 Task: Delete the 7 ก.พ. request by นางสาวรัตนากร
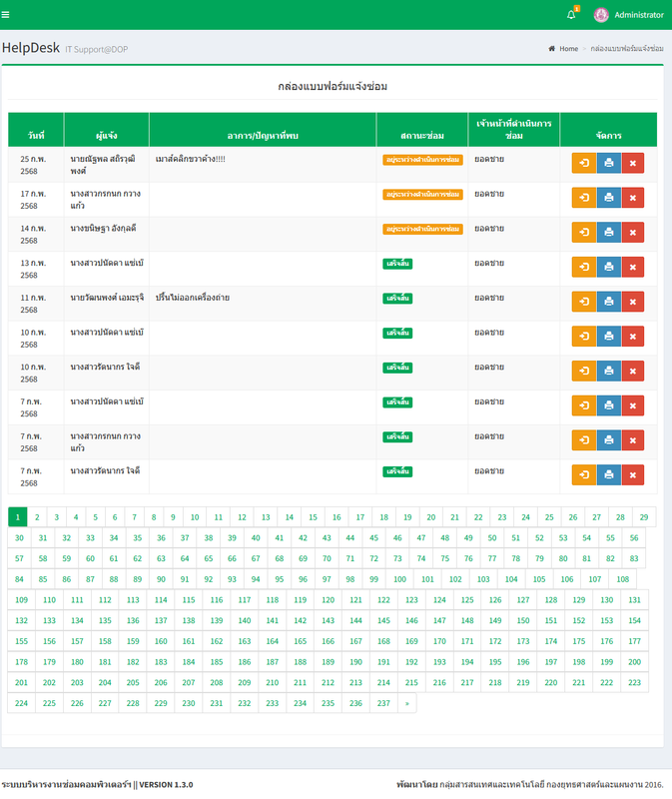click(x=633, y=475)
